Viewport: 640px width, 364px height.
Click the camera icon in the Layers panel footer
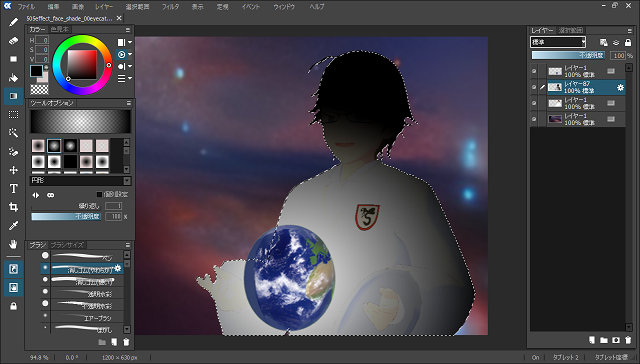(616, 340)
